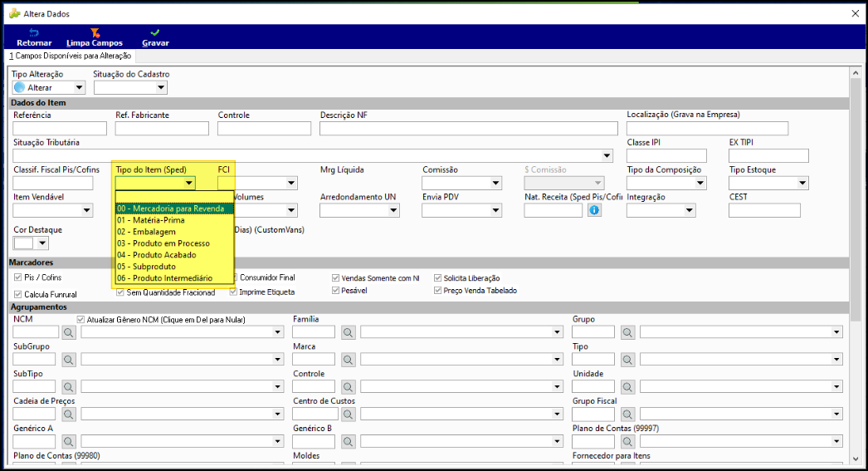Image resolution: width=868 pixels, height=471 pixels.
Task: Click the Centro de Custos search icon
Action: tap(348, 415)
